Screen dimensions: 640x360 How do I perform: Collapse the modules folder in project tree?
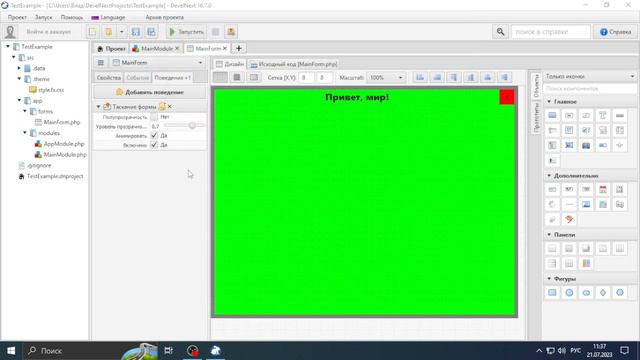point(25,133)
